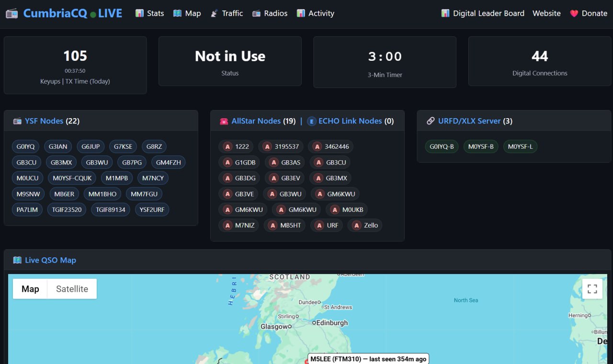Open the Traffic page
The height and width of the screenshot is (364, 613).
tap(227, 13)
